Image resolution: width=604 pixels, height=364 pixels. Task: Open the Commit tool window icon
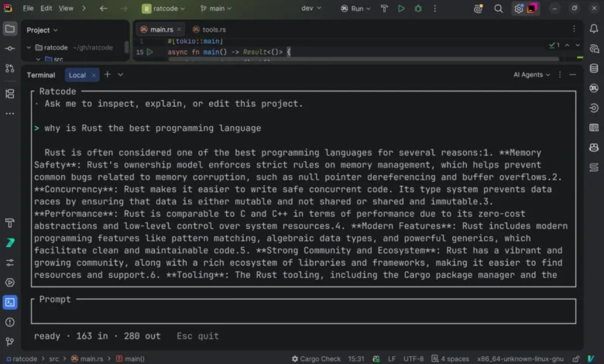coord(10,49)
